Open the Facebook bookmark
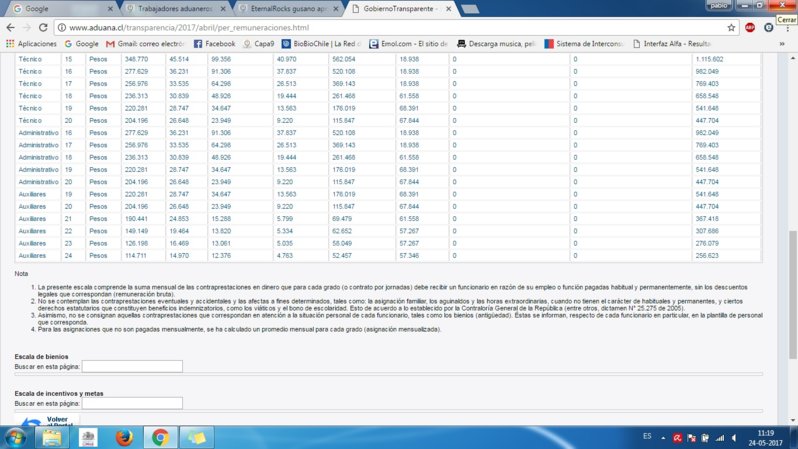Screen dimensions: 798x449 (x=214, y=44)
